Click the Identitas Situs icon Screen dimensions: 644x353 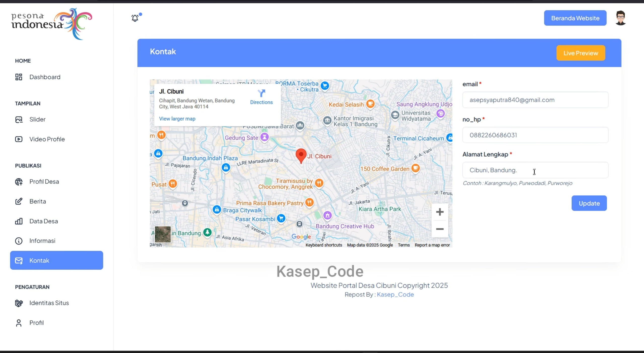click(19, 303)
